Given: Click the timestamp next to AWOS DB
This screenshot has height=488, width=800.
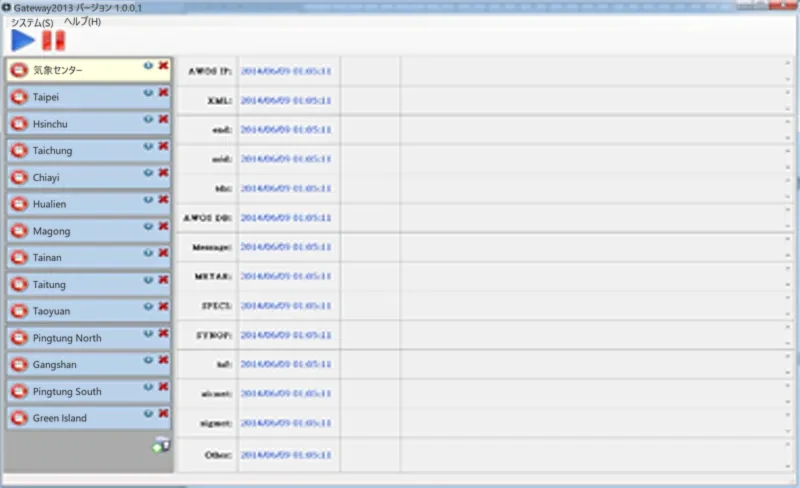Looking at the screenshot, I should [286, 217].
